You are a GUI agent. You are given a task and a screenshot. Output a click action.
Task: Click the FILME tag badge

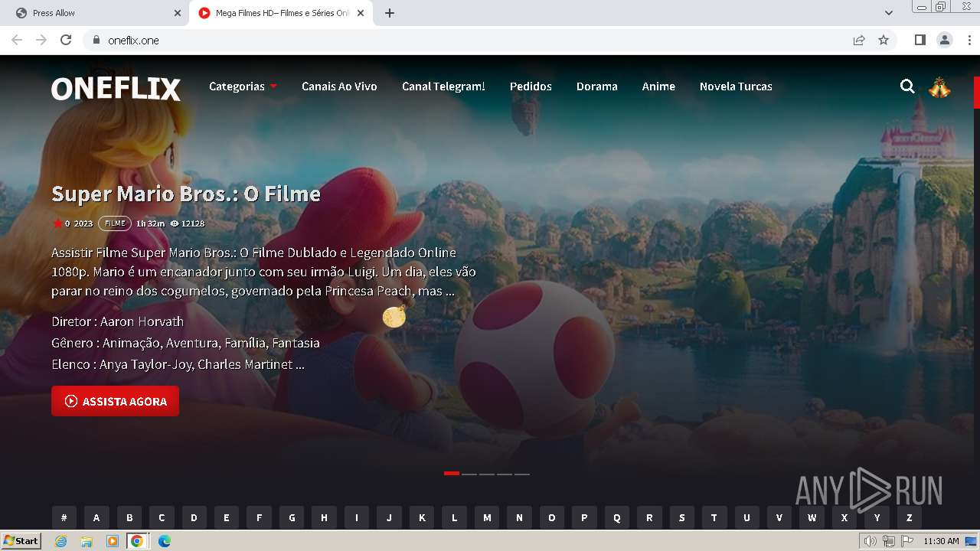115,223
